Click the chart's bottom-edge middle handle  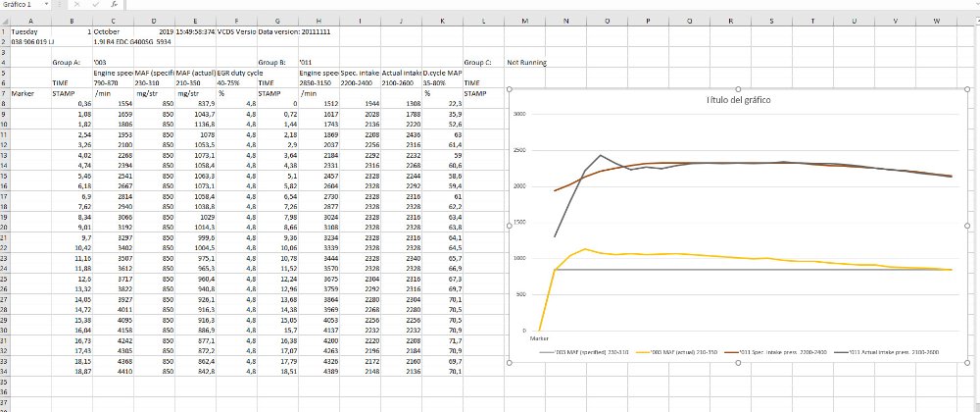click(x=738, y=366)
